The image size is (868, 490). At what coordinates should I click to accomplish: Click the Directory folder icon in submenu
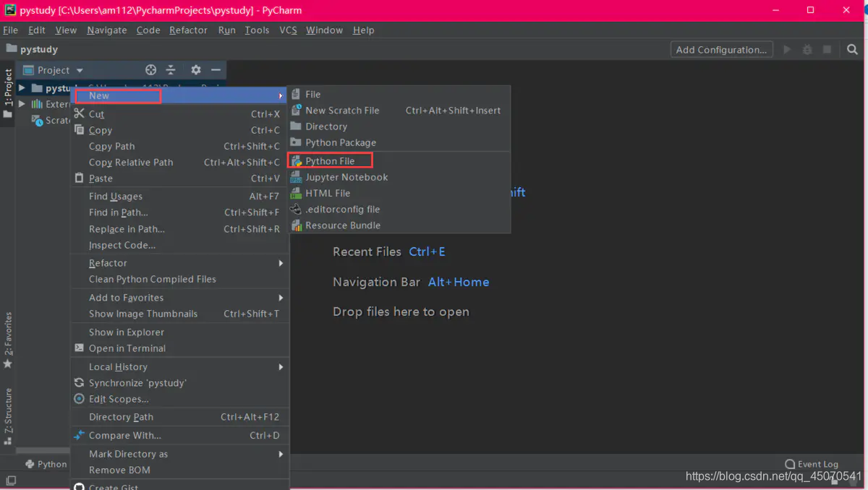point(296,126)
